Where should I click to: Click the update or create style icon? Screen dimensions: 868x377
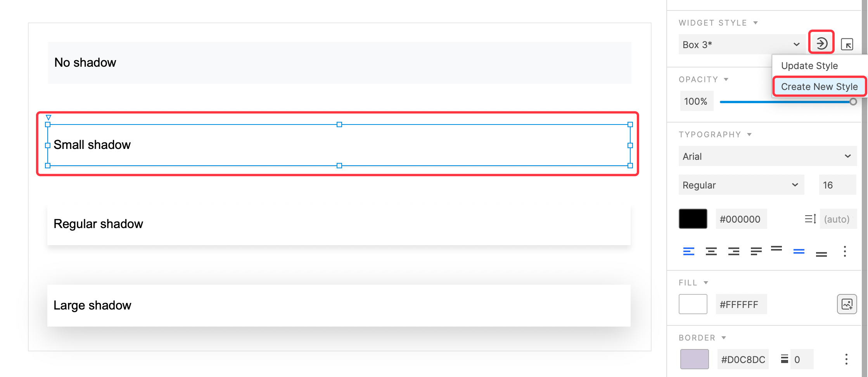[821, 43]
